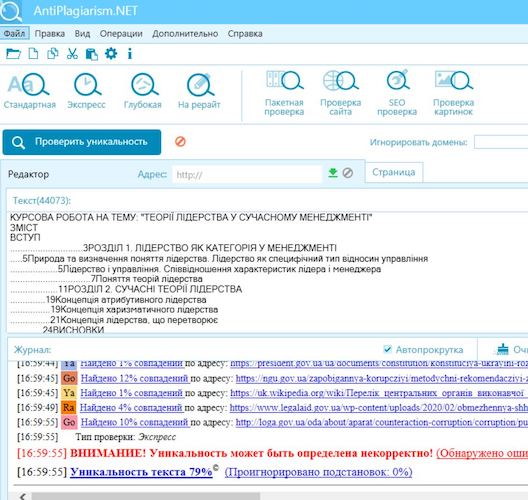Click Проверить уникальность button
The height and width of the screenshot is (500, 528).
82,142
